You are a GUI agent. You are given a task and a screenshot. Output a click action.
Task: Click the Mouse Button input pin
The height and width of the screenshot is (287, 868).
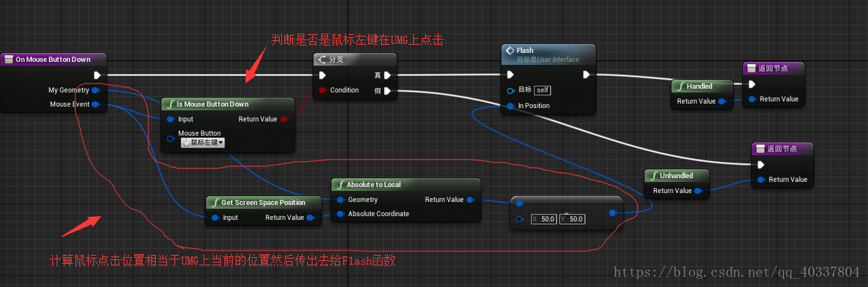[x=171, y=138]
